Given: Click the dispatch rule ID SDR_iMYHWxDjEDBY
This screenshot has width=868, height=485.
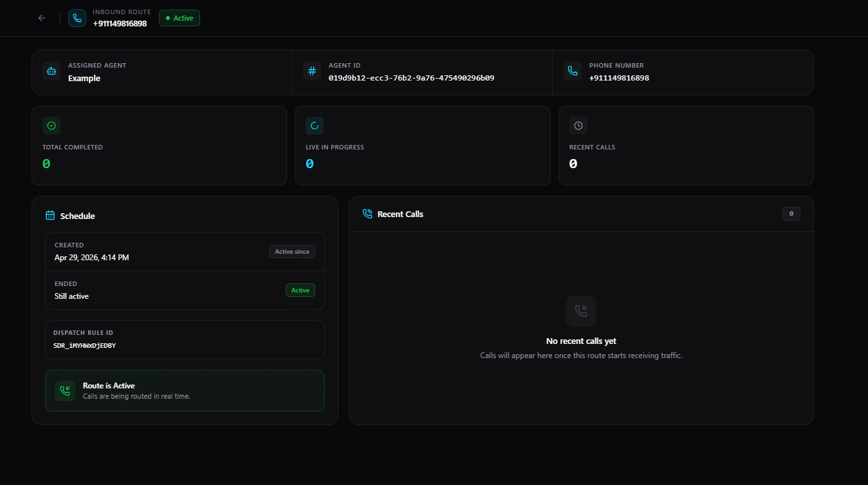Looking at the screenshot, I should click(84, 346).
